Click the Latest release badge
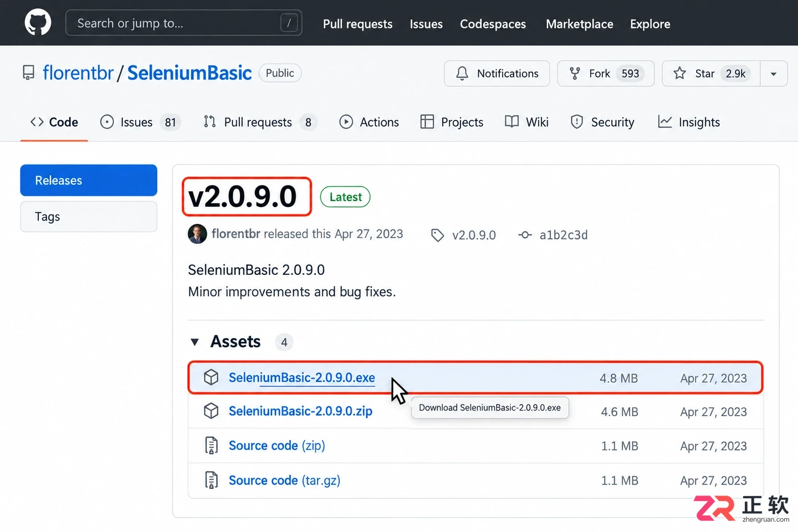Viewport: 798px width, 532px height. pos(345,197)
